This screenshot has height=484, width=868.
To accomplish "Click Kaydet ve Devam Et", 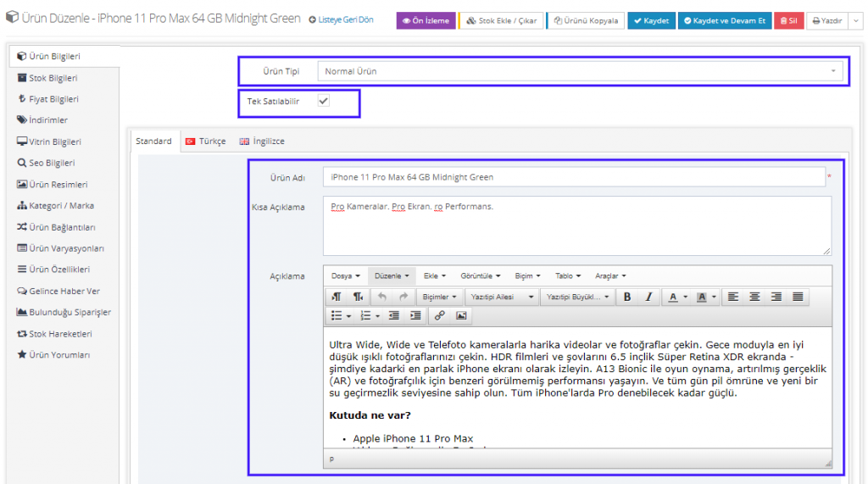I will [x=725, y=20].
